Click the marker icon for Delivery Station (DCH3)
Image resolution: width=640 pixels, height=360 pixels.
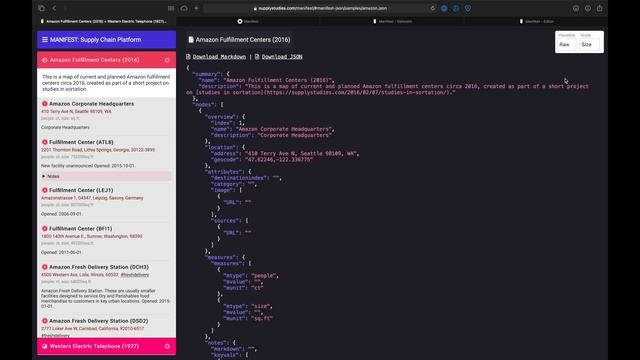coord(45,267)
